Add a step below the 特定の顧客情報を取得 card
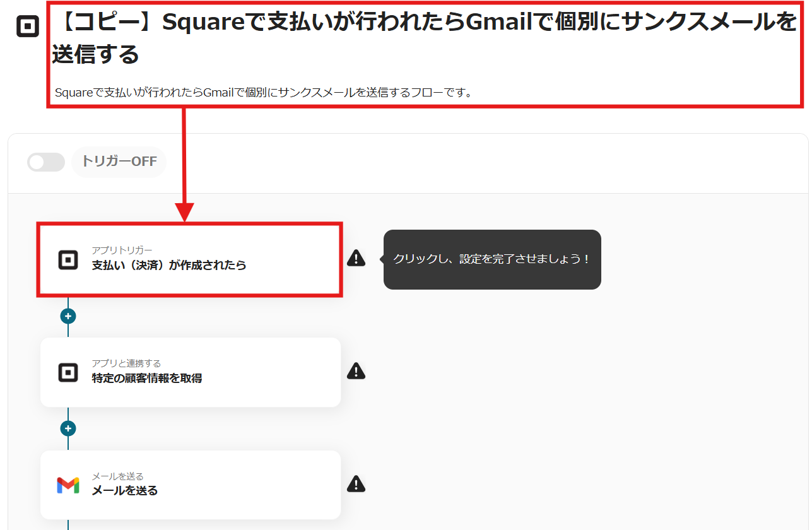Screen dimensions: 812x530 coord(68,429)
